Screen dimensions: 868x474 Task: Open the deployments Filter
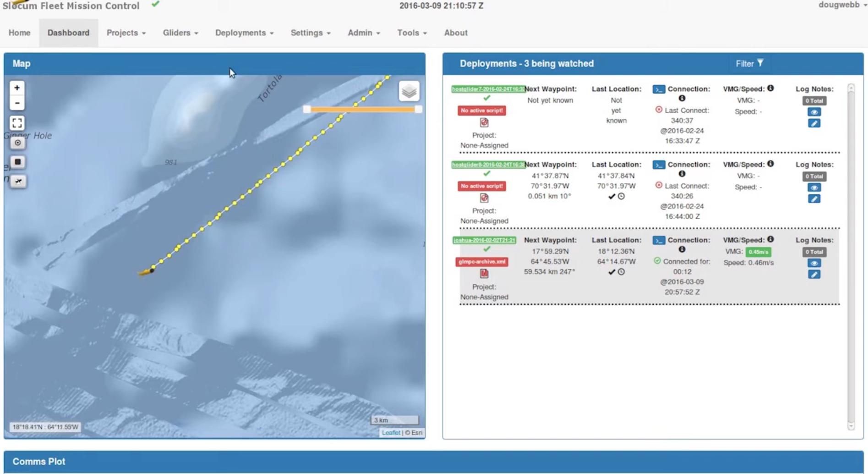click(x=749, y=64)
